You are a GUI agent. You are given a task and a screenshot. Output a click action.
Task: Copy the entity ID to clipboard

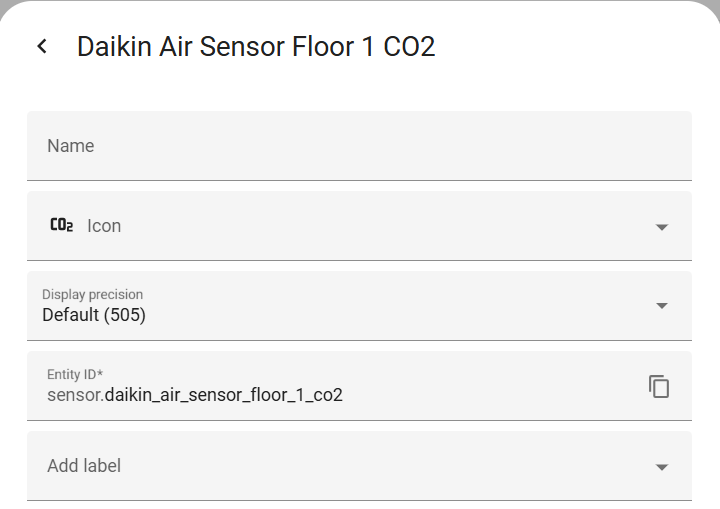pos(659,386)
